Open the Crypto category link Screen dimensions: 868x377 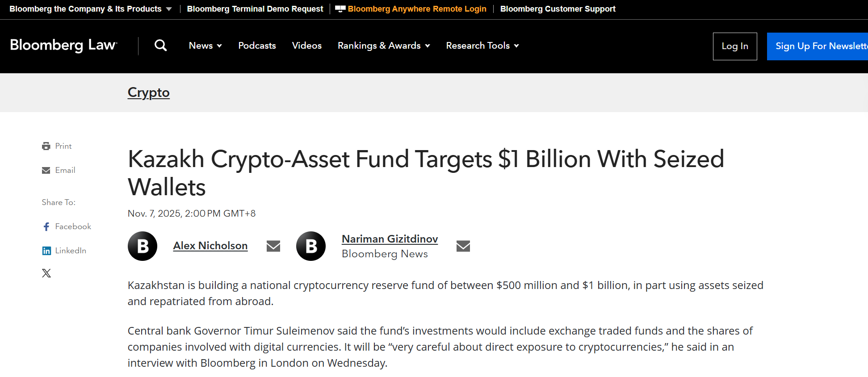pyautogui.click(x=149, y=92)
